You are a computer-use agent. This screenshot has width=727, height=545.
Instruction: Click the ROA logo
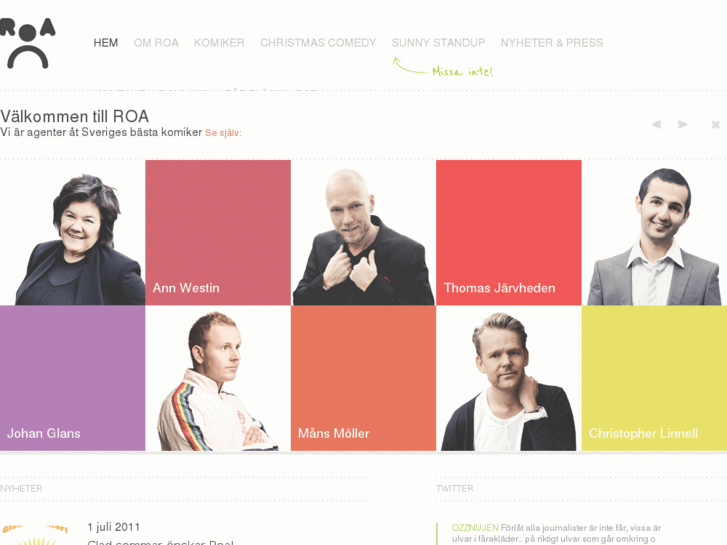tap(28, 43)
